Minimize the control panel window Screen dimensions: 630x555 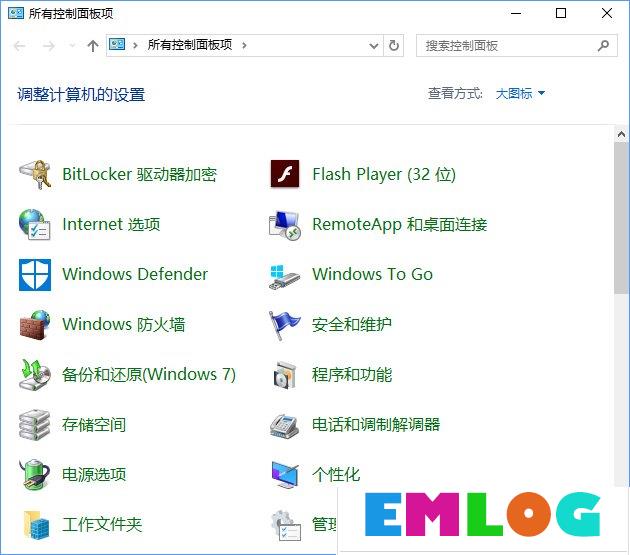[x=516, y=13]
